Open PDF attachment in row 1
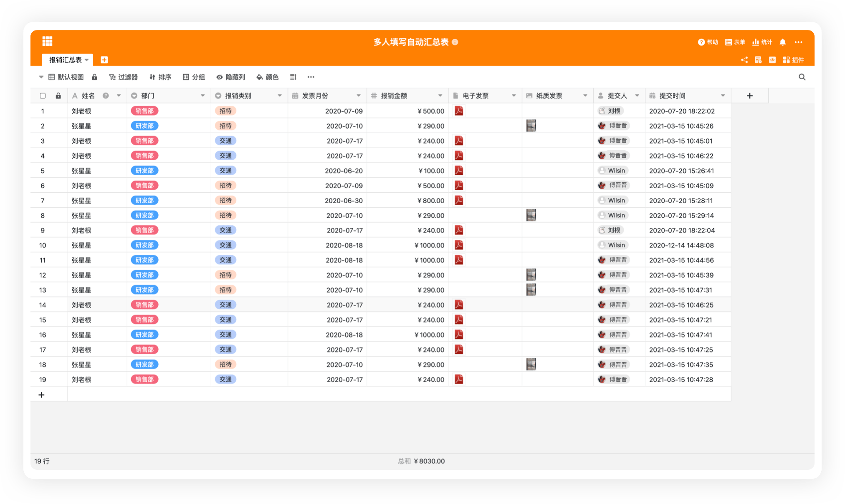This screenshot has width=845, height=504. pos(458,111)
